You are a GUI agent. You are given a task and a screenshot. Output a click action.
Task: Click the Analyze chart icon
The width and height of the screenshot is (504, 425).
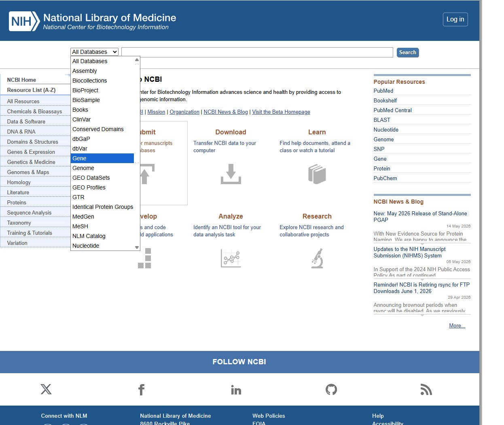(231, 258)
